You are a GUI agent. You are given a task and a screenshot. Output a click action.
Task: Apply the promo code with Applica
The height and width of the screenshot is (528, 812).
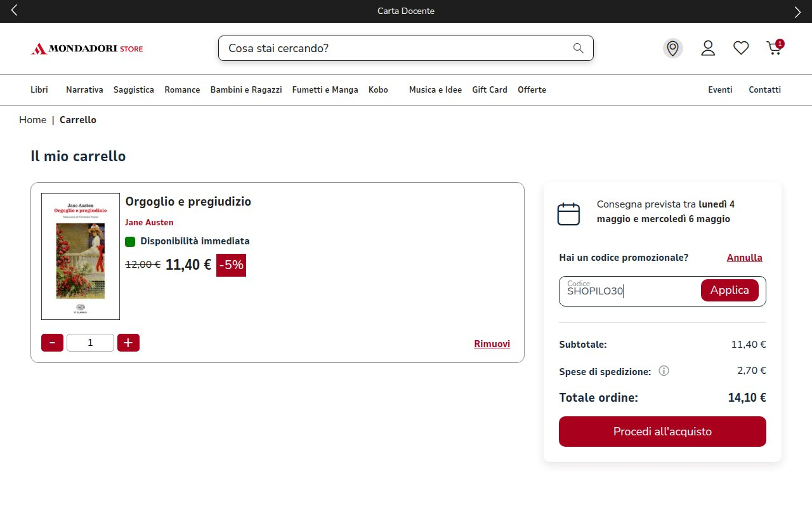(730, 290)
